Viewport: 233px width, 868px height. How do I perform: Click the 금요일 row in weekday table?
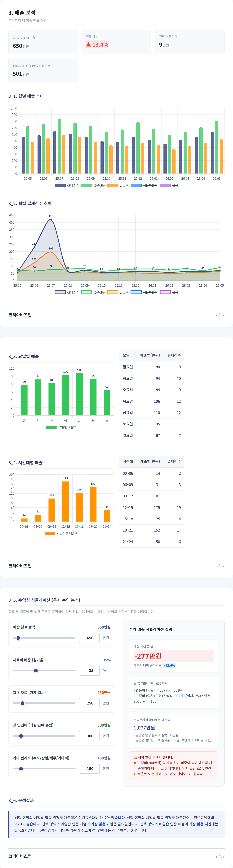[152, 413]
